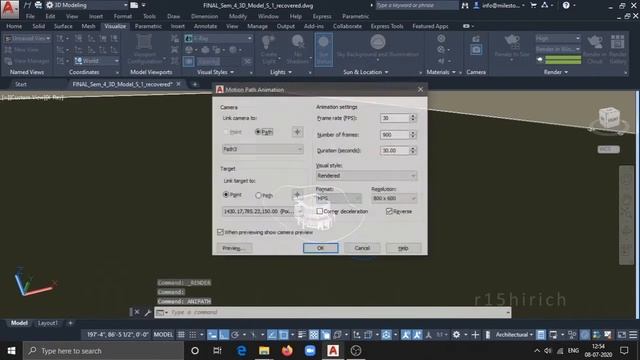Viewport: 640px width, 360px height.
Task: Adjust Duration spinner arrows
Action: pyautogui.click(x=413, y=151)
